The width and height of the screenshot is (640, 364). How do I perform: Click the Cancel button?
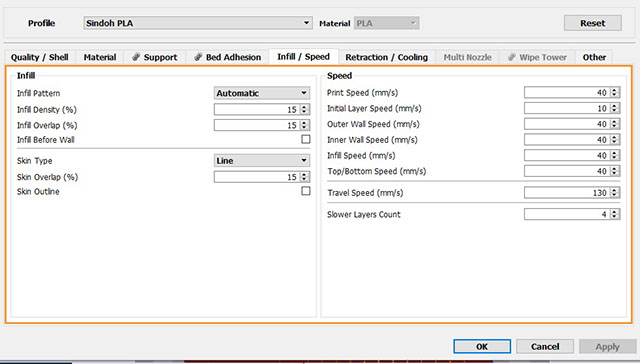545,346
